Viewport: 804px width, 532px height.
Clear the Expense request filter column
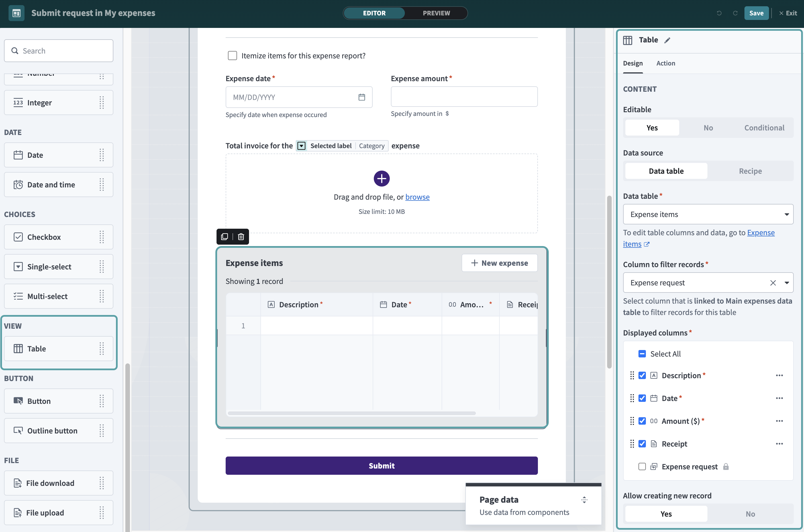(x=773, y=283)
